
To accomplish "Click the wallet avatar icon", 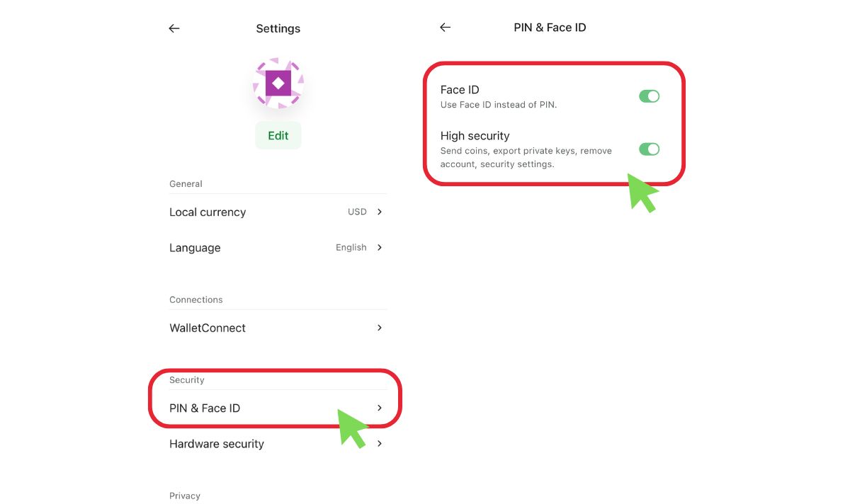I will point(278,83).
